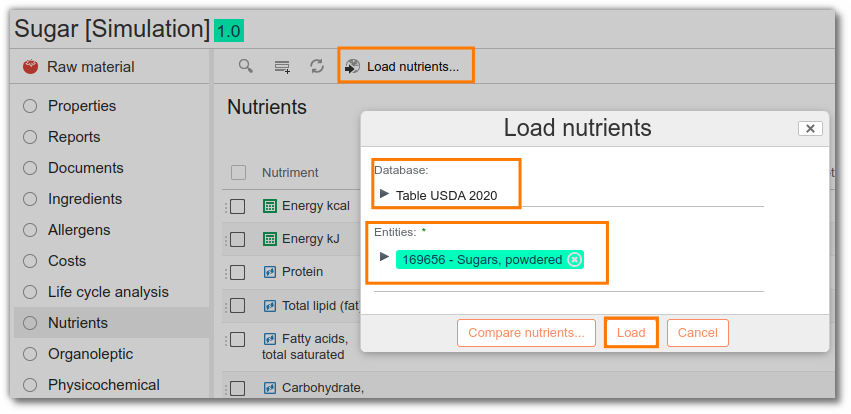This screenshot has height=414, width=851.
Task: Open the Entities dropdown arrow
Action: [x=385, y=257]
